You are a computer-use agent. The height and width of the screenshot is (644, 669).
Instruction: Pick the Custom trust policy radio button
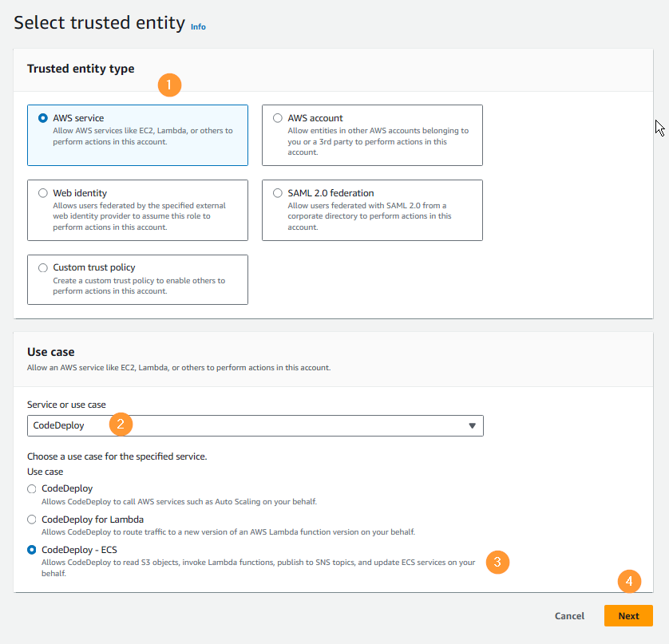42,268
